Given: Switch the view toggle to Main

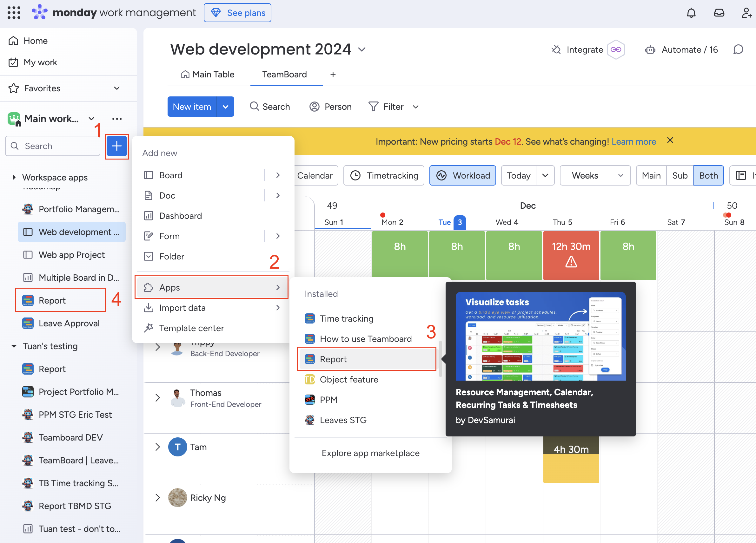Looking at the screenshot, I should pos(651,175).
